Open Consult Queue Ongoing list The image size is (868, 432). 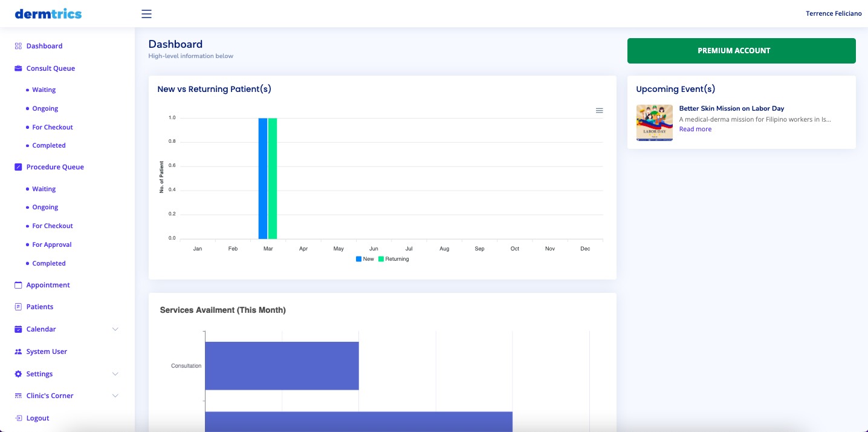tap(45, 108)
